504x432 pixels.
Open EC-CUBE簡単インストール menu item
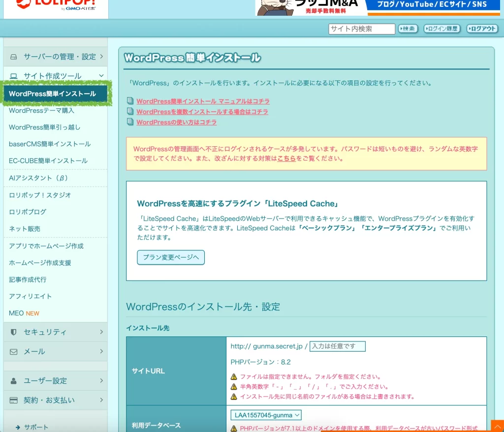coord(48,161)
